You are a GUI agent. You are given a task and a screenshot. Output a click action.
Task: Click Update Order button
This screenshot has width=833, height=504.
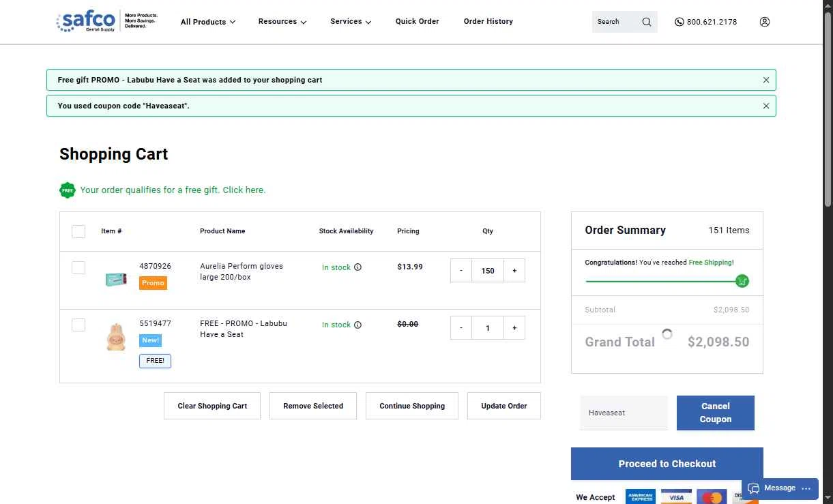tap(504, 406)
